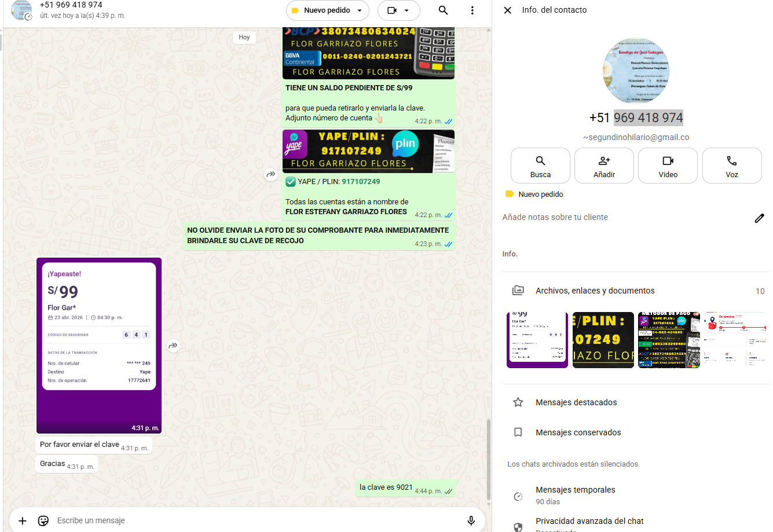The width and height of the screenshot is (773, 532).
Task: Start recording with the microphone icon
Action: coord(471,520)
